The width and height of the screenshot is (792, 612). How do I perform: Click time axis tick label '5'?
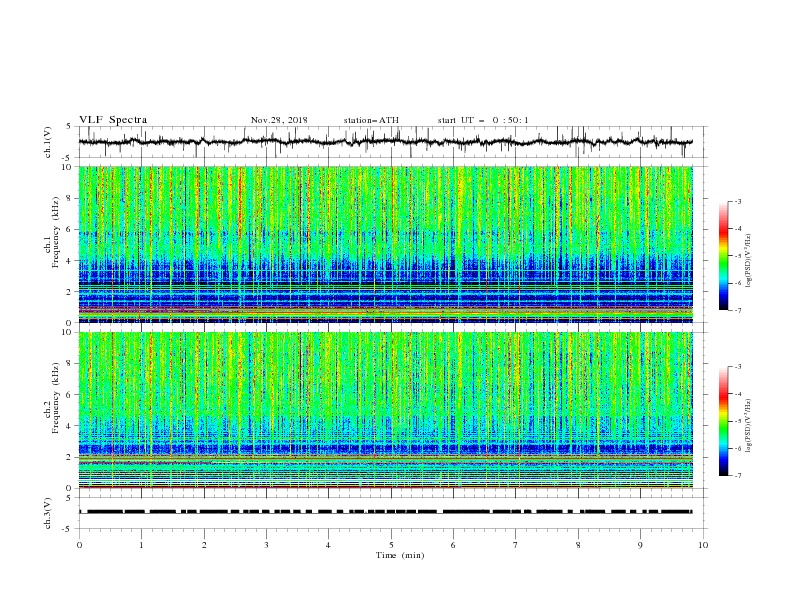tap(391, 545)
